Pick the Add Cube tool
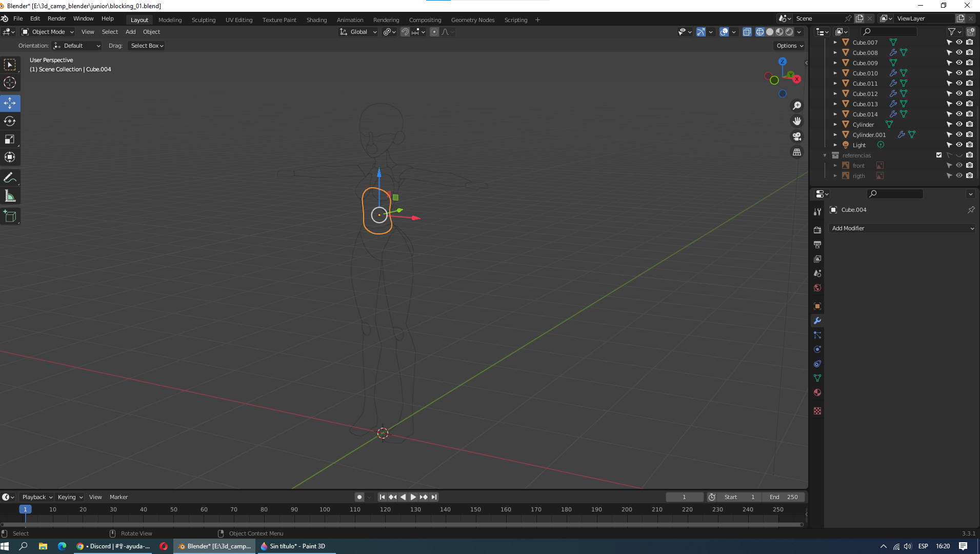The width and height of the screenshot is (980, 554). tap(10, 216)
